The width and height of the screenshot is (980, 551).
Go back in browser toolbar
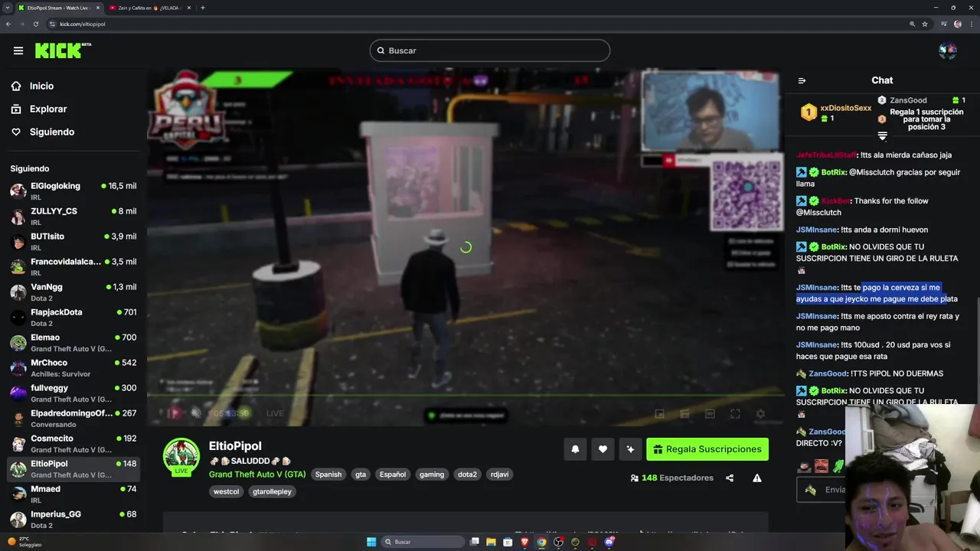coord(8,24)
